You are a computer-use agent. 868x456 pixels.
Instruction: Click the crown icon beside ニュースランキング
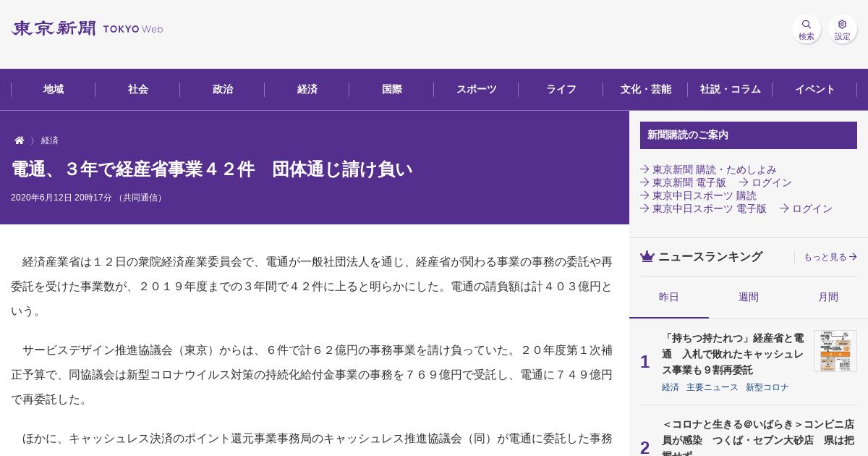pos(647,256)
